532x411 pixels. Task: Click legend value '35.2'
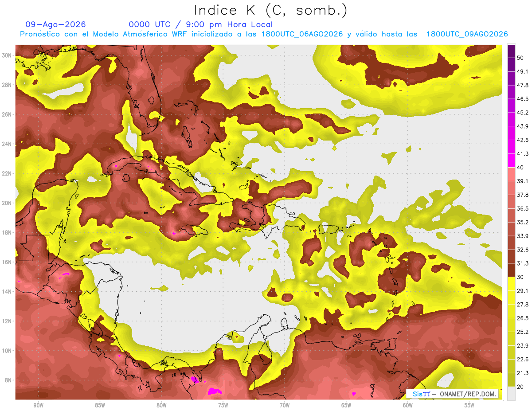[x=522, y=222]
